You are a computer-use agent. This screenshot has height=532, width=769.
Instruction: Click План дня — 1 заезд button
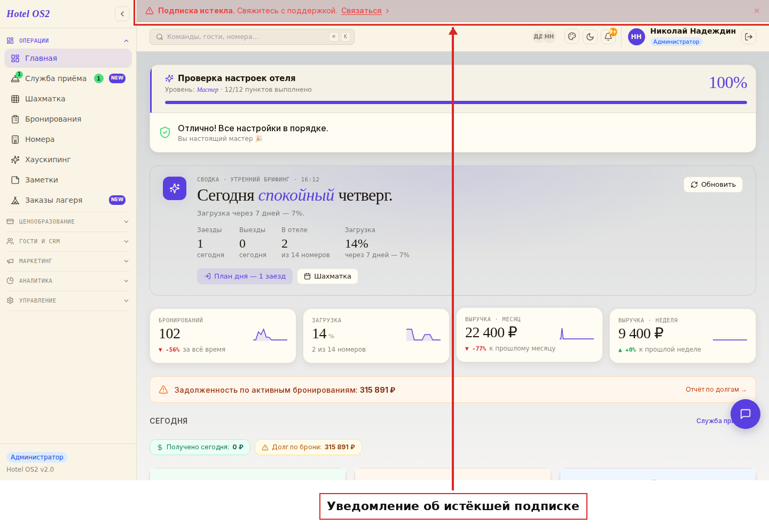245,276
